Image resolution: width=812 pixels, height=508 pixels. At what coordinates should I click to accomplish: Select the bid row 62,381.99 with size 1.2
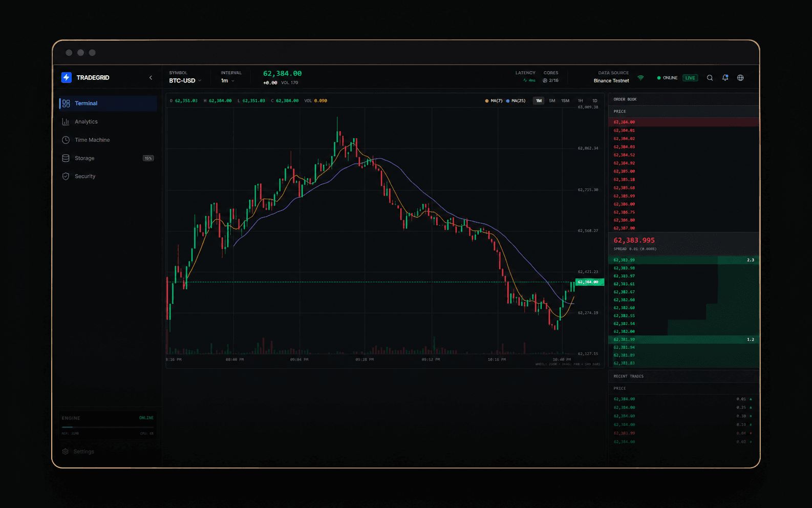[x=683, y=340]
